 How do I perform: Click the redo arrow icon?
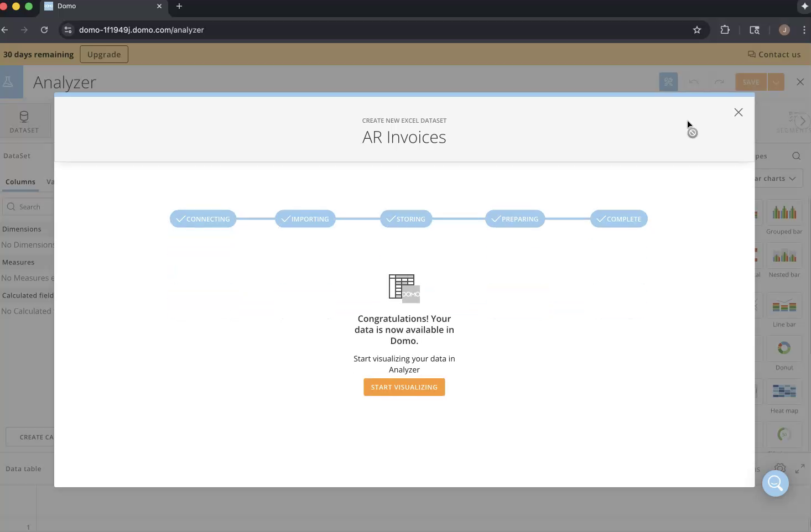tap(719, 82)
